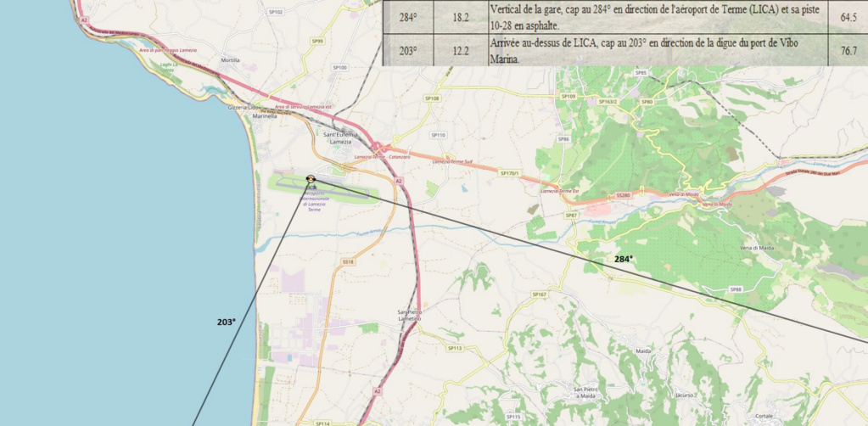Click the Cortale town label
Viewport: 868px width, 426px height.
pyautogui.click(x=764, y=416)
